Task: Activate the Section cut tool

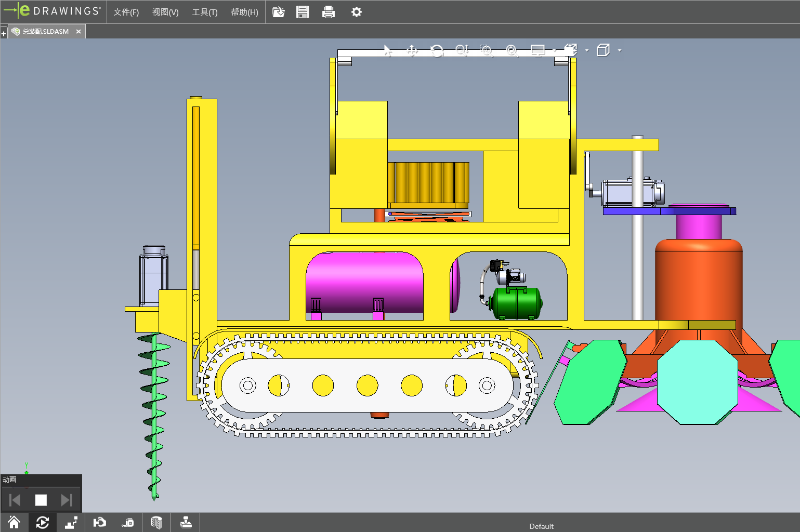Action: 156,523
